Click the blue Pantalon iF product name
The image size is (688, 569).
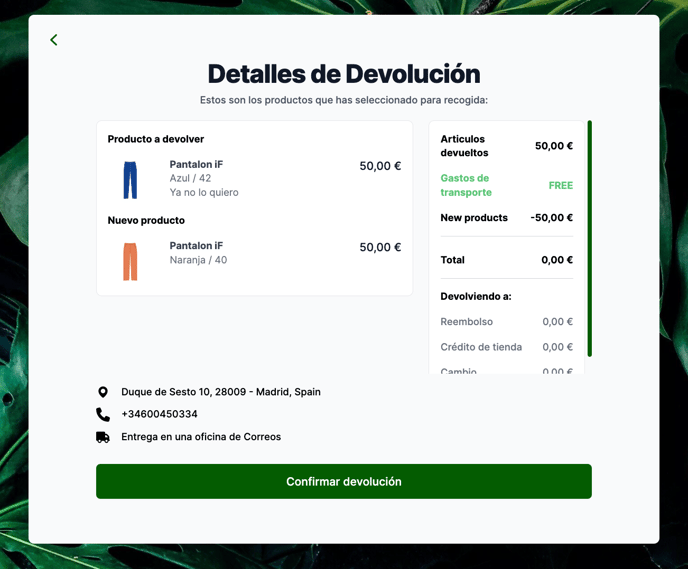tap(196, 165)
